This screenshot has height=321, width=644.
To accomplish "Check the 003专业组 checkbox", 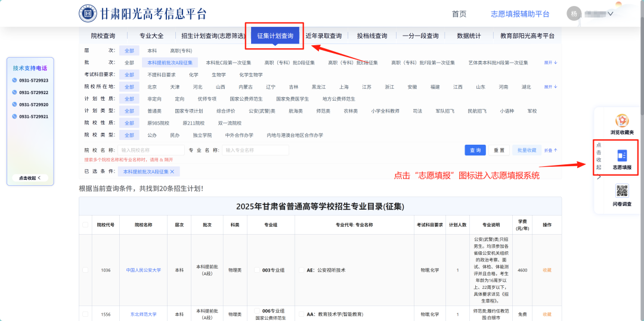I will point(257,270).
